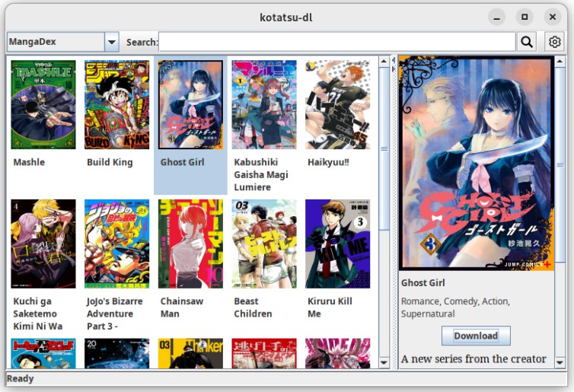The image size is (574, 392).
Task: Minimize the kotatsu-dl window
Action: (497, 18)
